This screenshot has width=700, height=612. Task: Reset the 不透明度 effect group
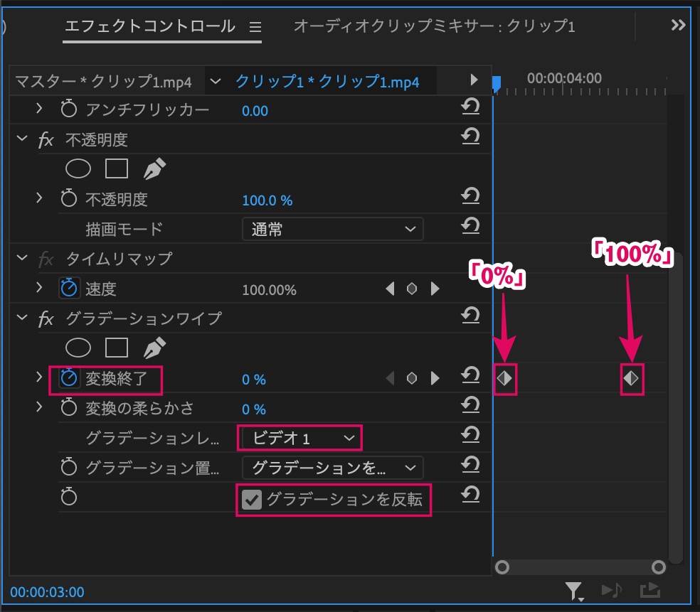pos(470,136)
